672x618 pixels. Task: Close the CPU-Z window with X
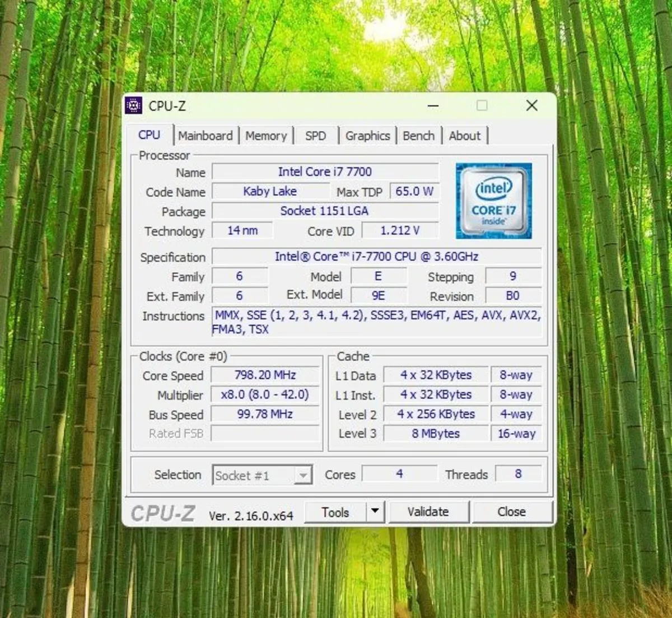click(532, 105)
